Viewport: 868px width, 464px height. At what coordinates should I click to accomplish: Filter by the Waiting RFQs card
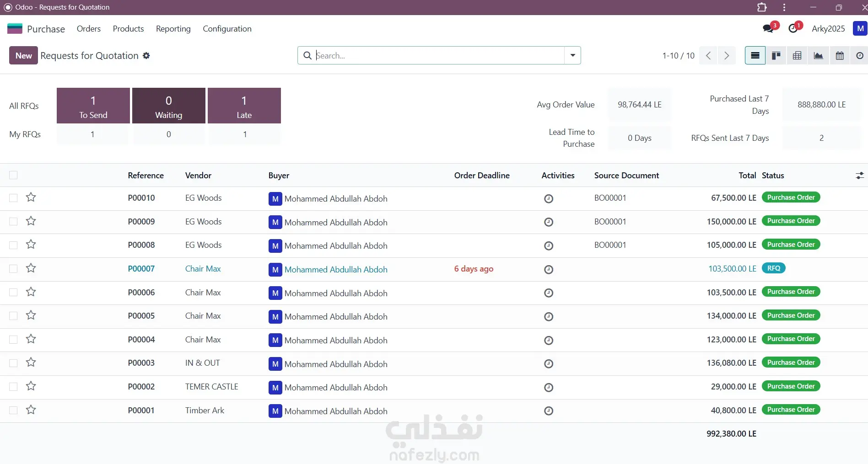pos(169,106)
